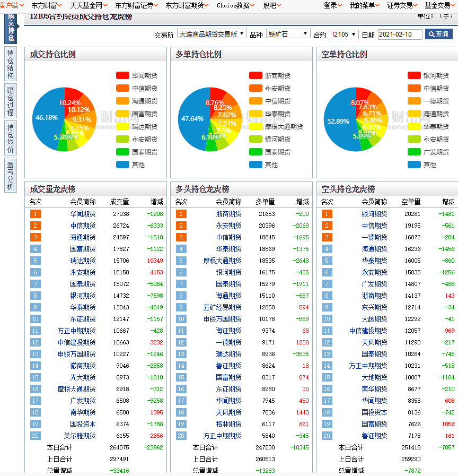Click rank 1 badge in 成交量龙虎榜

(35, 214)
